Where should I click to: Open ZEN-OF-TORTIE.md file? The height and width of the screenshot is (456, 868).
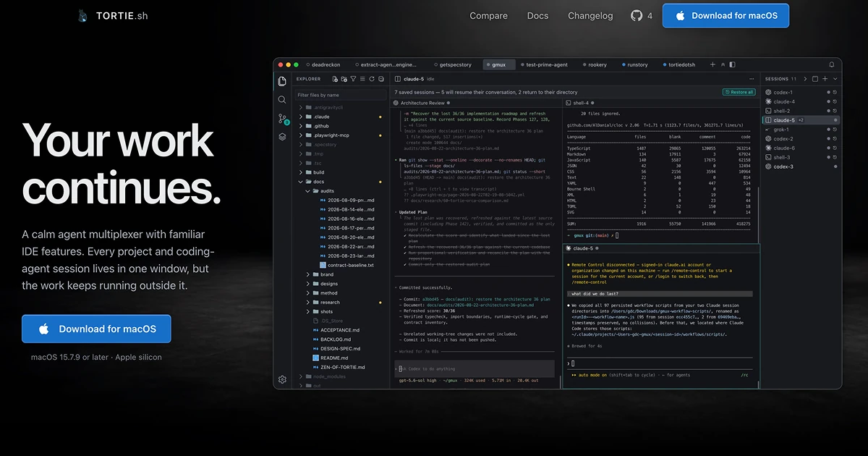[339, 367]
